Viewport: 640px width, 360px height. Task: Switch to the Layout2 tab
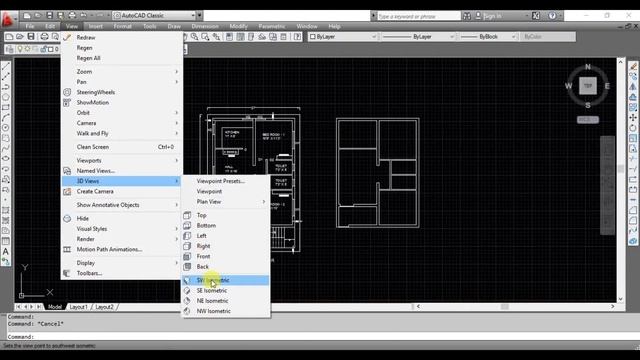tap(104, 307)
